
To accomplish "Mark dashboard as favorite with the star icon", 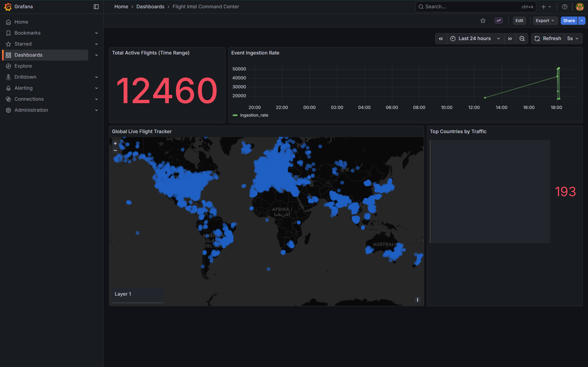I will [483, 21].
